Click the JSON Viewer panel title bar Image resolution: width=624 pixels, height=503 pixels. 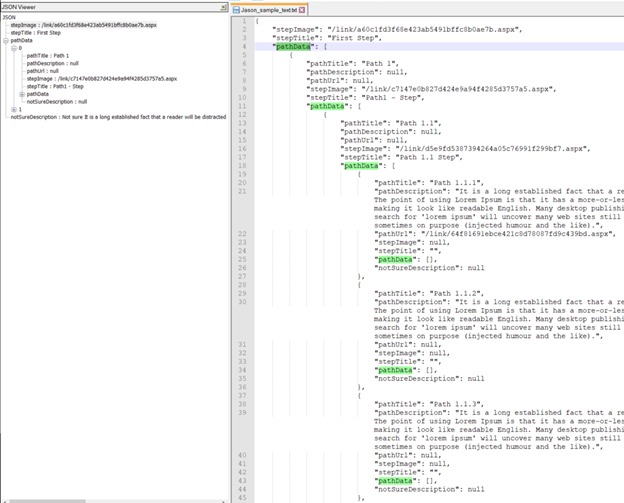(x=100, y=7)
